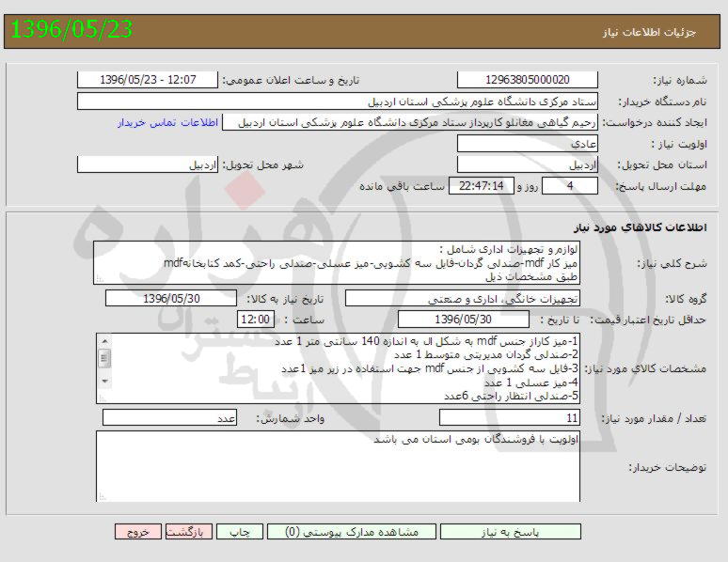Image resolution: width=728 pixels, height=562 pixels.
Task: Click the request creator field رحیم گیاهی
Action: [x=410, y=122]
